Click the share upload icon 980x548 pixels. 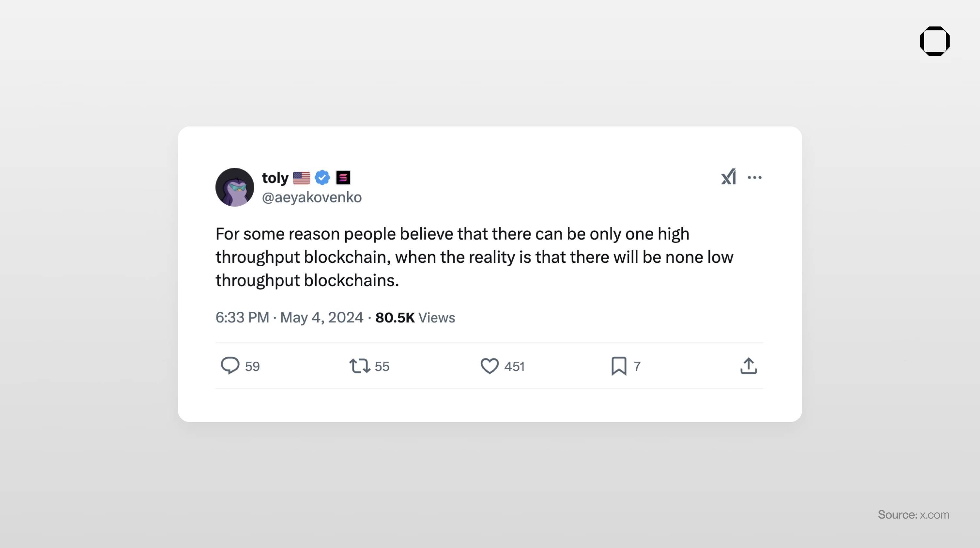[x=748, y=366]
